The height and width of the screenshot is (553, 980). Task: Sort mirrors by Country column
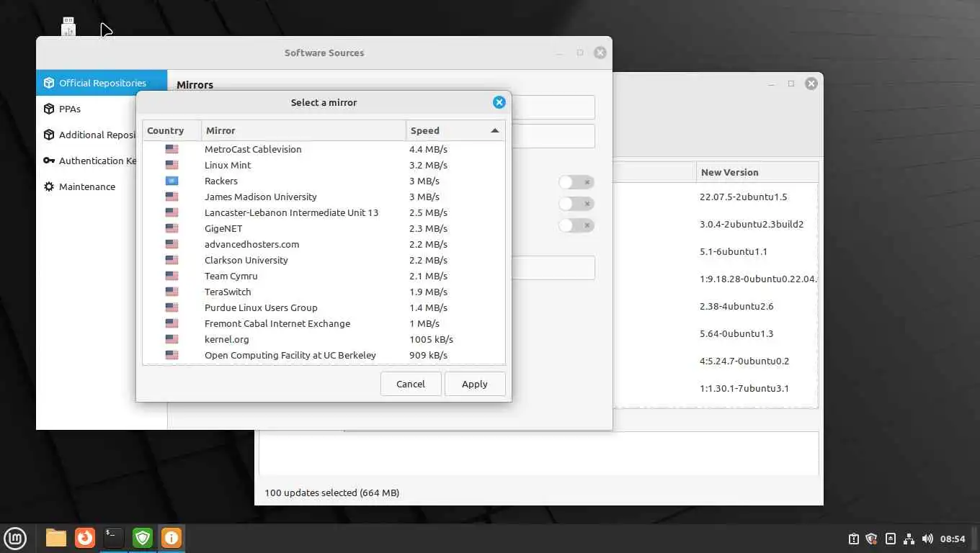coord(171,130)
